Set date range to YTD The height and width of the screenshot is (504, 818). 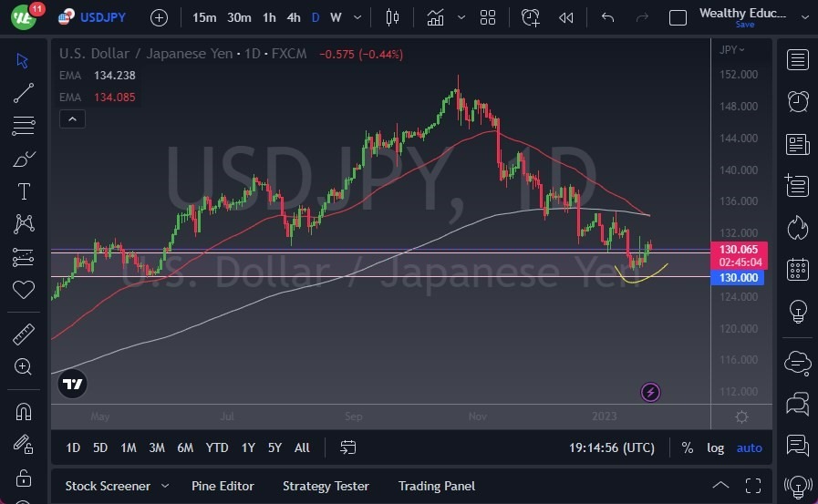(x=217, y=447)
